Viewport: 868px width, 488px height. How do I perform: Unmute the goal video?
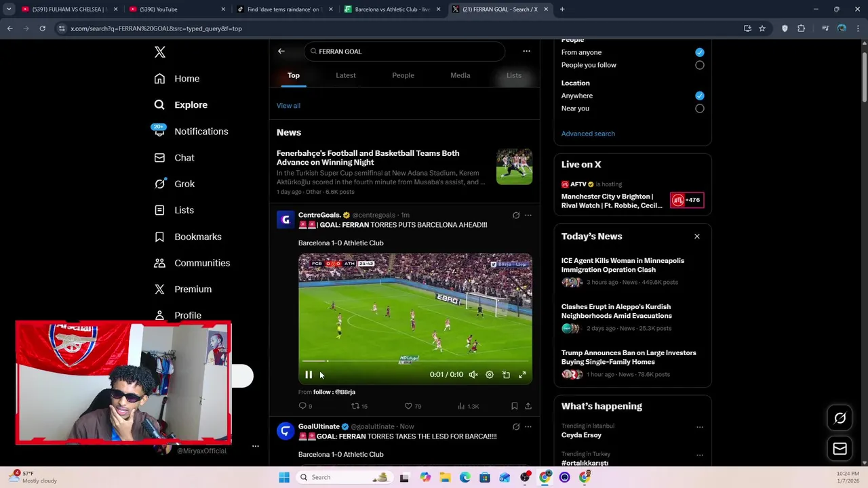pos(473,375)
